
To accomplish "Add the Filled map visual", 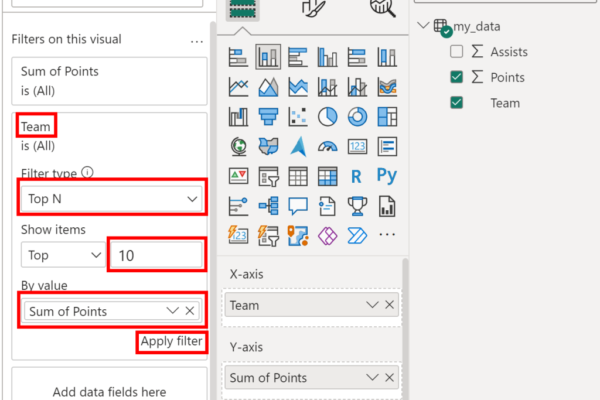I will point(268,146).
